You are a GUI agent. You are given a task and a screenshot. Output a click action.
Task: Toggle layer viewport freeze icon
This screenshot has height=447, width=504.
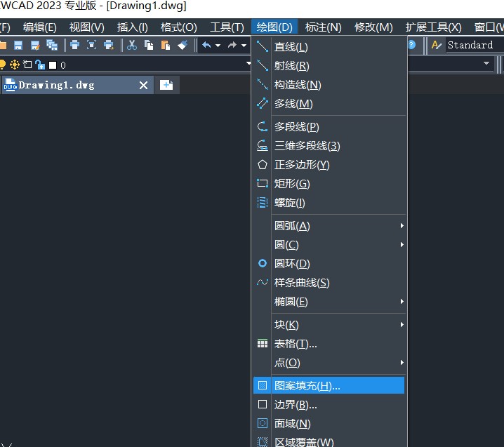[27, 65]
